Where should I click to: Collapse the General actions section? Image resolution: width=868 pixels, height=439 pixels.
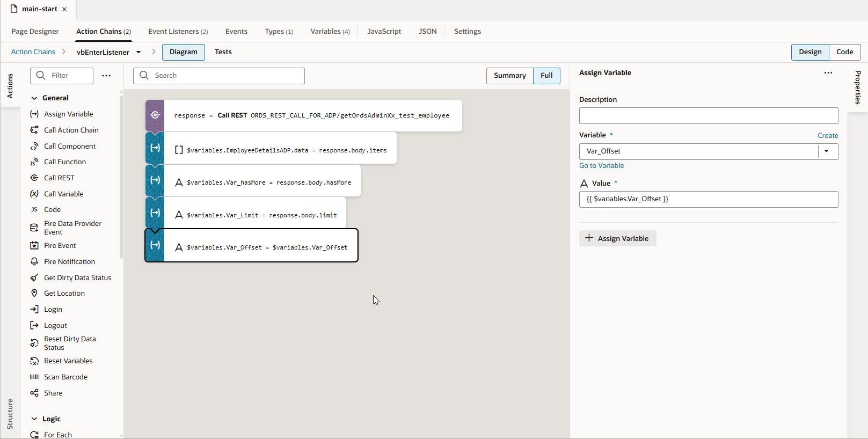pos(34,98)
